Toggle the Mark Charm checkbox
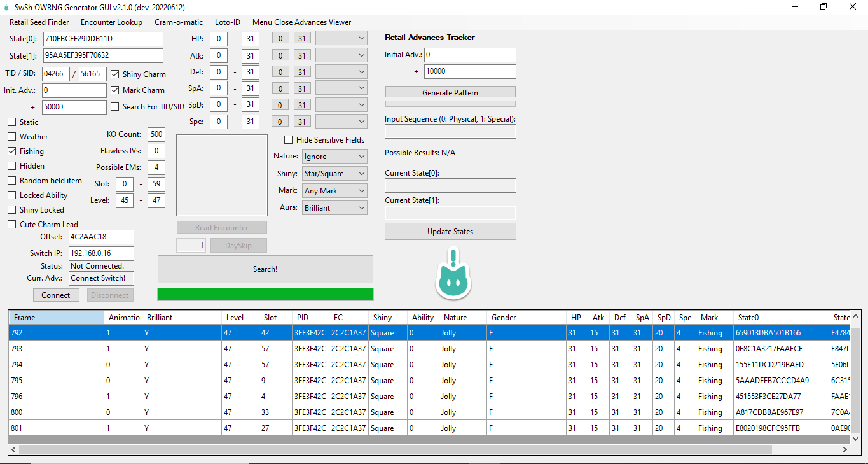Viewport: 868px width, 464px height. click(115, 90)
